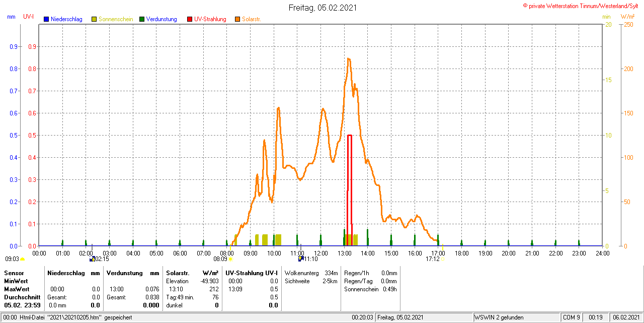Screen dimensions: 644x323
Task: Click the Regen/1h label
Action: [x=356, y=273]
